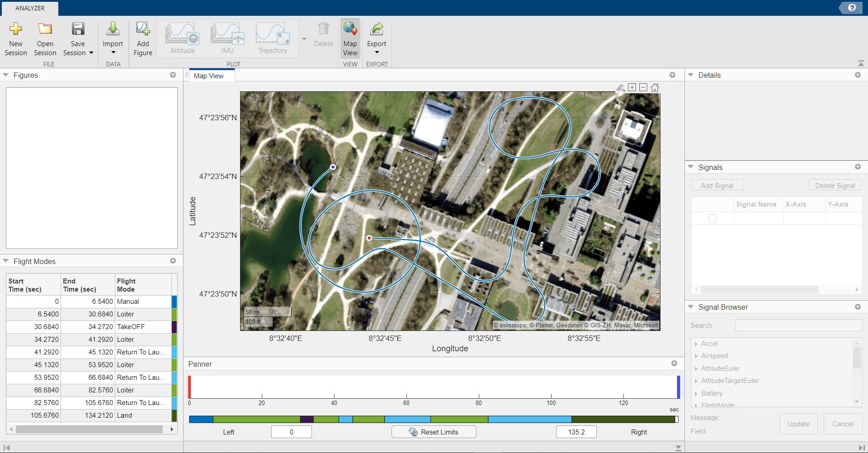Screen dimensions: 868x453
Task: Select the Trajectory plot
Action: point(273,38)
